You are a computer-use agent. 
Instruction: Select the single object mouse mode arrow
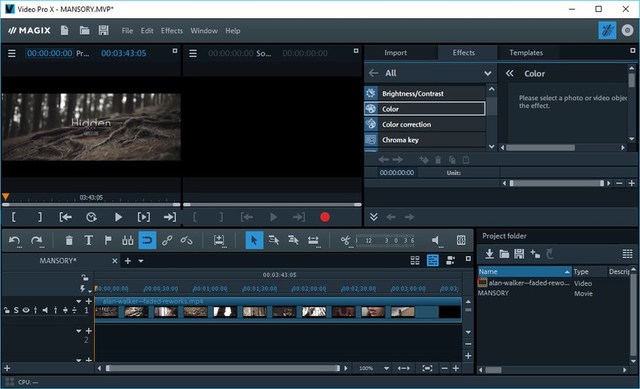(x=254, y=240)
